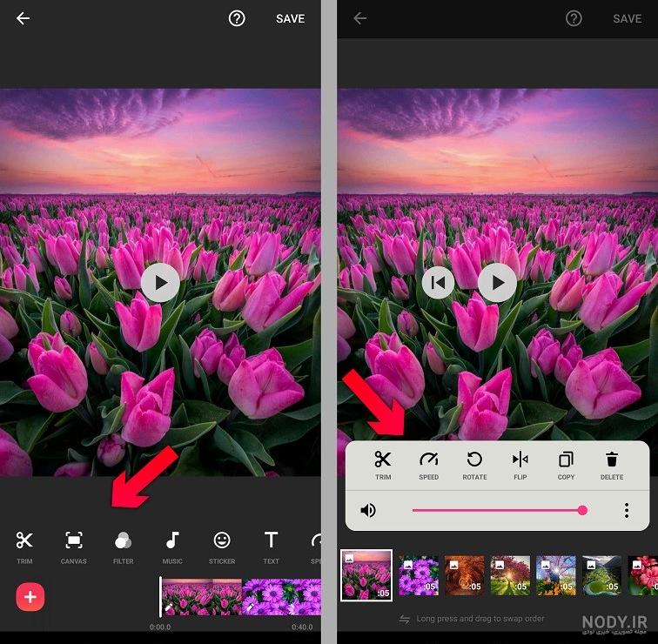658x644 pixels.
Task: Choose FLIP in the clip popup panel
Action: [520, 466]
